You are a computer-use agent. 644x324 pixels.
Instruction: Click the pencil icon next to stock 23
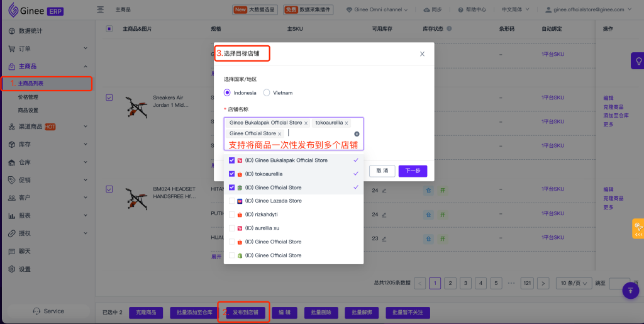[384, 238]
